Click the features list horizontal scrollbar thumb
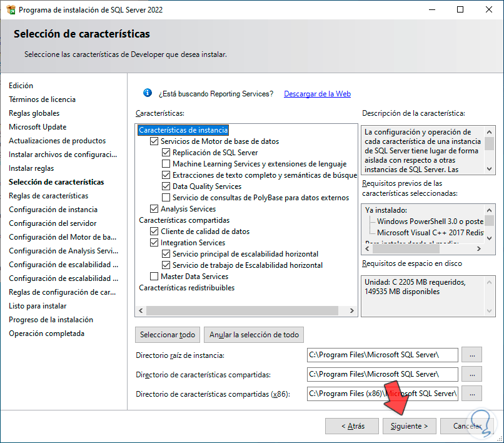 click(x=243, y=310)
